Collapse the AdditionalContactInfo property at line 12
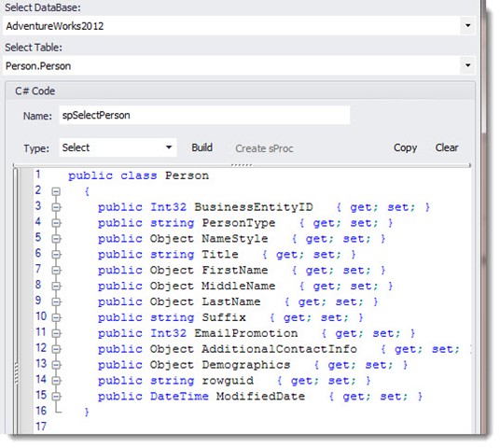Viewport: 500px width, 448px height. (56, 349)
